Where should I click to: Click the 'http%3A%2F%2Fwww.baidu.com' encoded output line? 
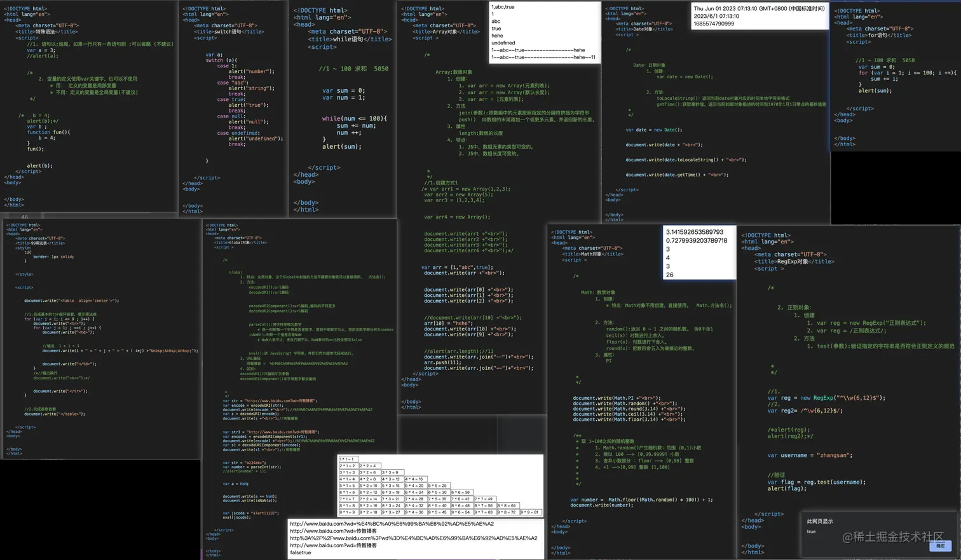pyautogui.click(x=414, y=538)
